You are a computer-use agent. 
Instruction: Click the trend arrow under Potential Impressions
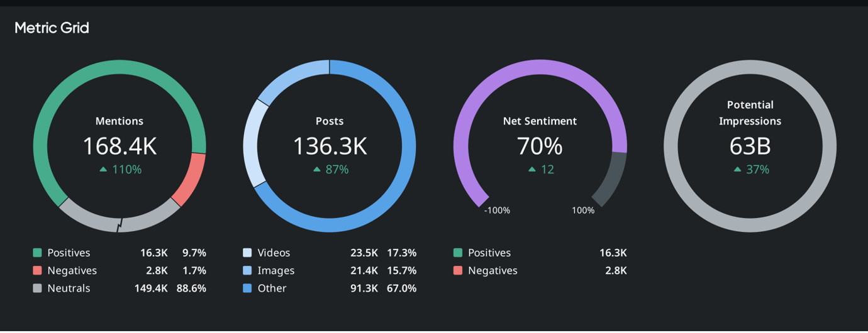[x=737, y=170]
